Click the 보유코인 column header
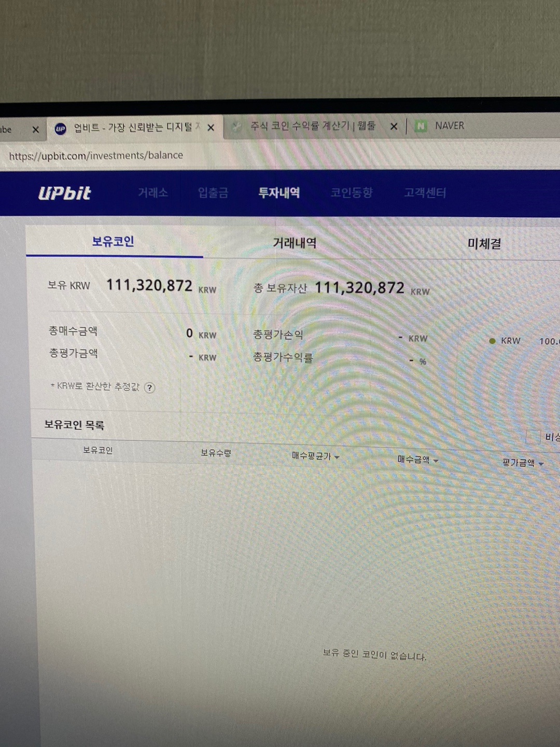This screenshot has height=747, width=560. tap(98, 450)
